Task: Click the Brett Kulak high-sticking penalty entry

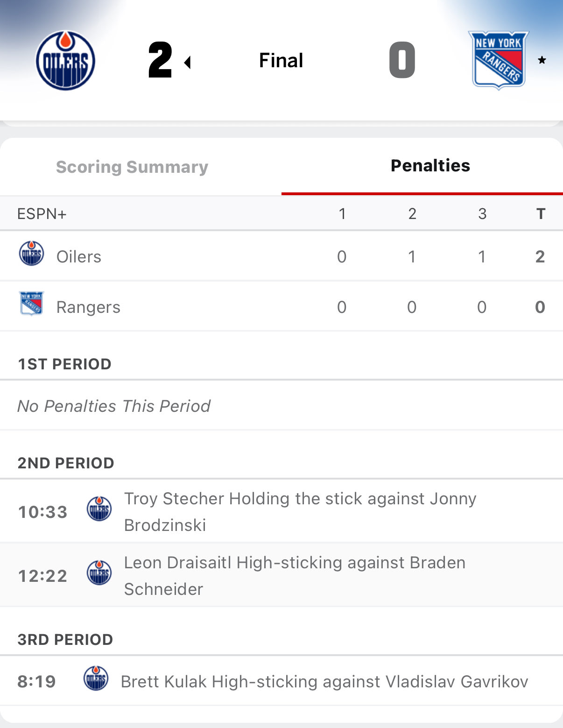Action: 324,682
